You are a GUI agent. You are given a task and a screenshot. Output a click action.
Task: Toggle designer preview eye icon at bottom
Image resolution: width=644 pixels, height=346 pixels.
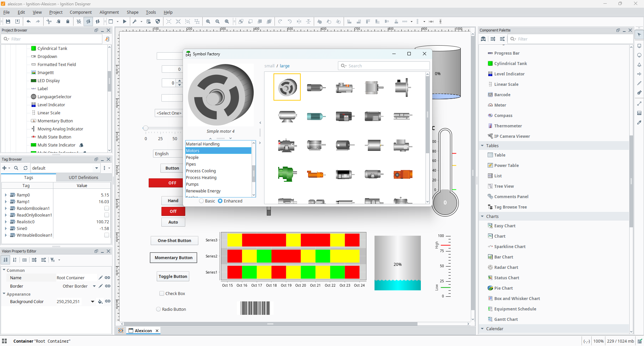pos(121,331)
